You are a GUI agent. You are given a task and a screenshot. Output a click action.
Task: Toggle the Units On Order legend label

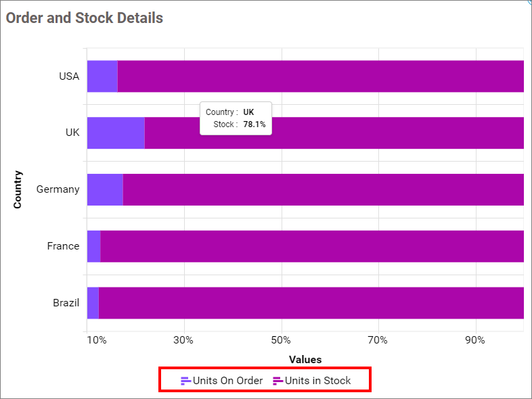[227, 381]
